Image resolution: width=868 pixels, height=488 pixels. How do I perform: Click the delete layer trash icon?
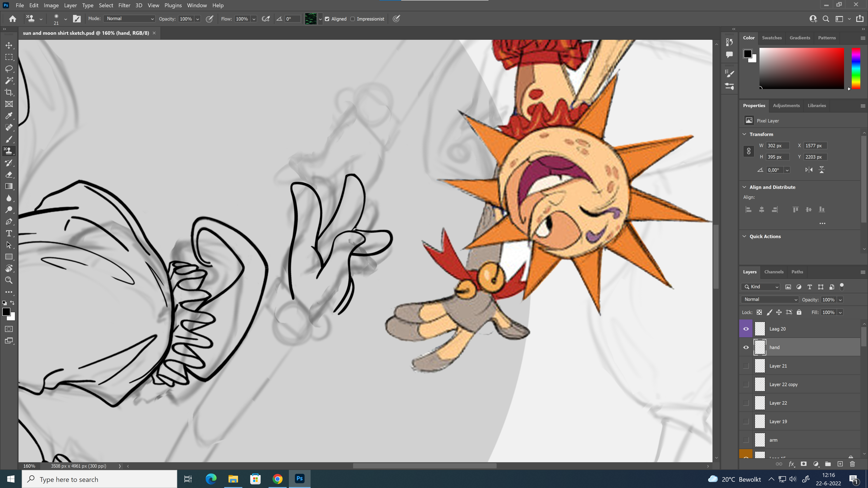click(x=852, y=464)
